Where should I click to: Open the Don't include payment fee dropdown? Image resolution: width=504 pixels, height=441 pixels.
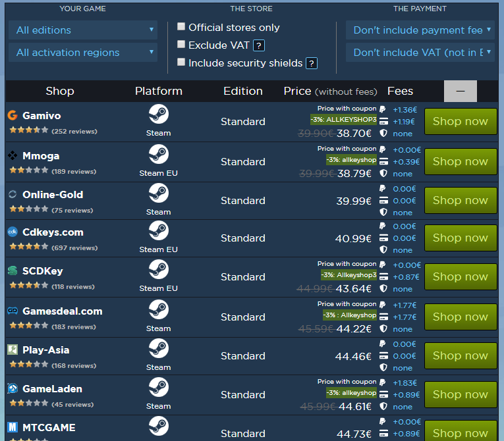(x=420, y=30)
